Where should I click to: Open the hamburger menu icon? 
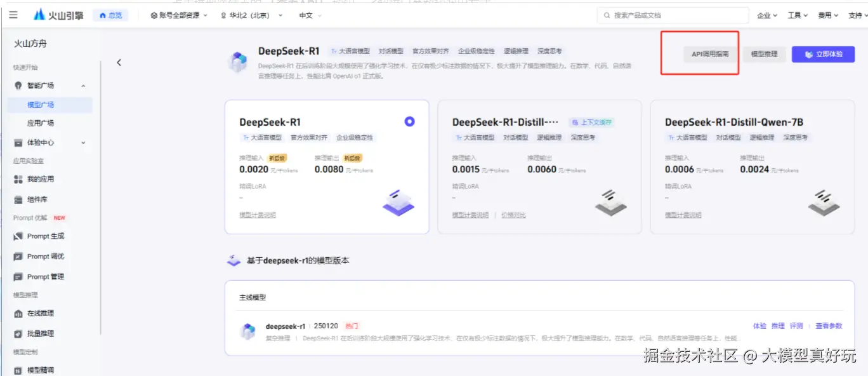(13, 15)
